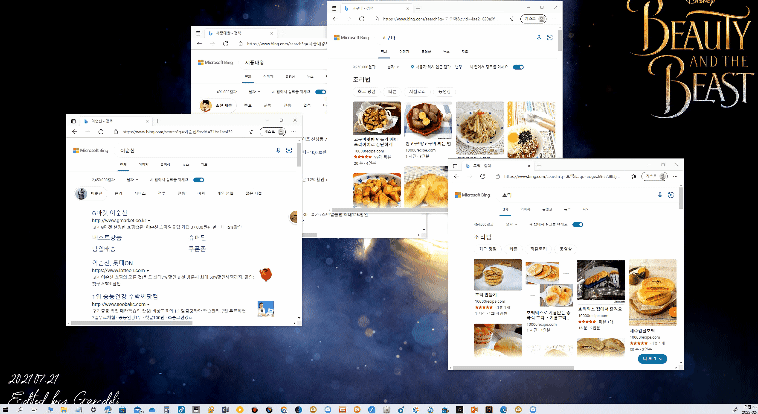Click Bing logo in partially hidden back window
758x414 pixels.
point(216,62)
